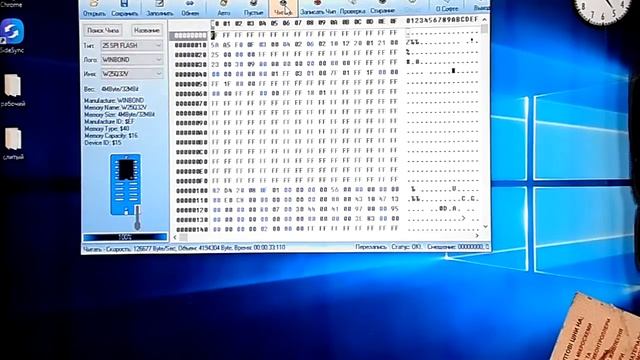Click the 'Device ID: $15' info line
The height and width of the screenshot is (360, 640).
point(103,143)
